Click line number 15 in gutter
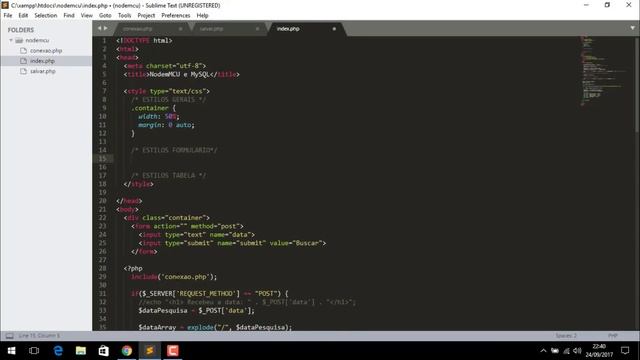 [x=102, y=159]
